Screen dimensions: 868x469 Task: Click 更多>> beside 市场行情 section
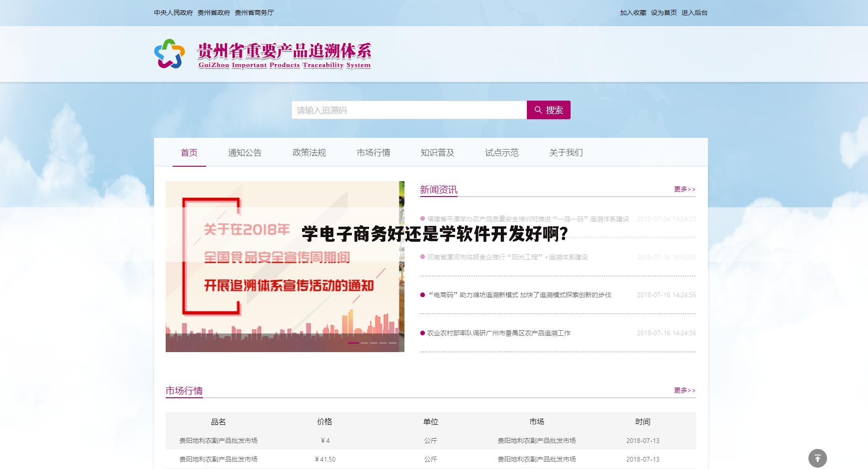(685, 390)
